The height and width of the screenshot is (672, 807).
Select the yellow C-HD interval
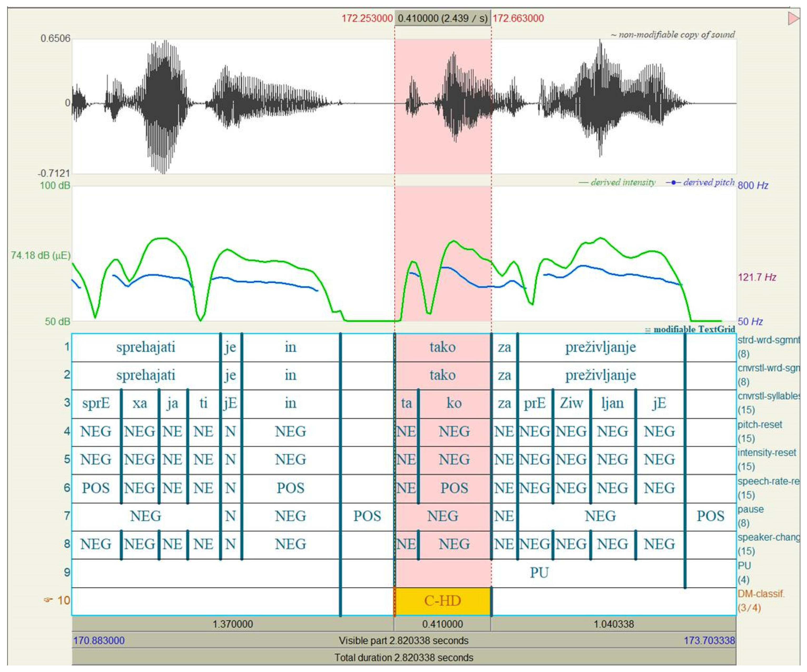pos(442,601)
